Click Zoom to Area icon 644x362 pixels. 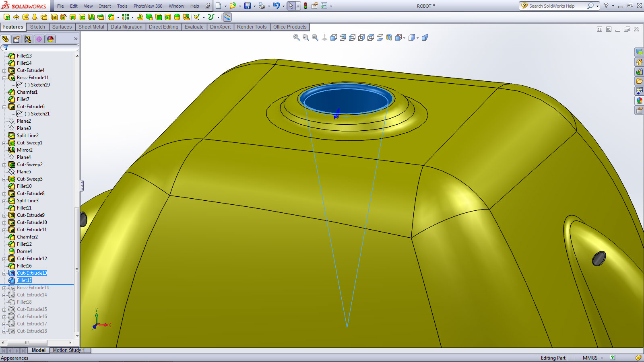pos(306,37)
